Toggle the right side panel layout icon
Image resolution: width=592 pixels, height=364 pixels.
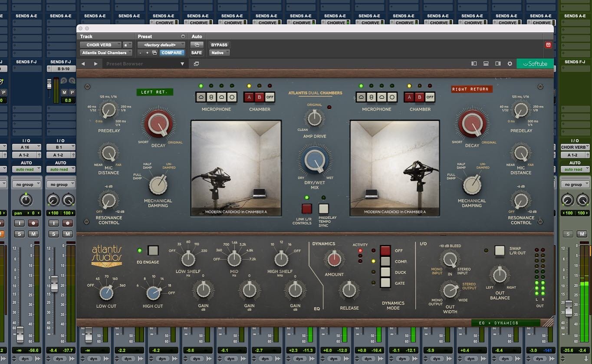tap(498, 64)
